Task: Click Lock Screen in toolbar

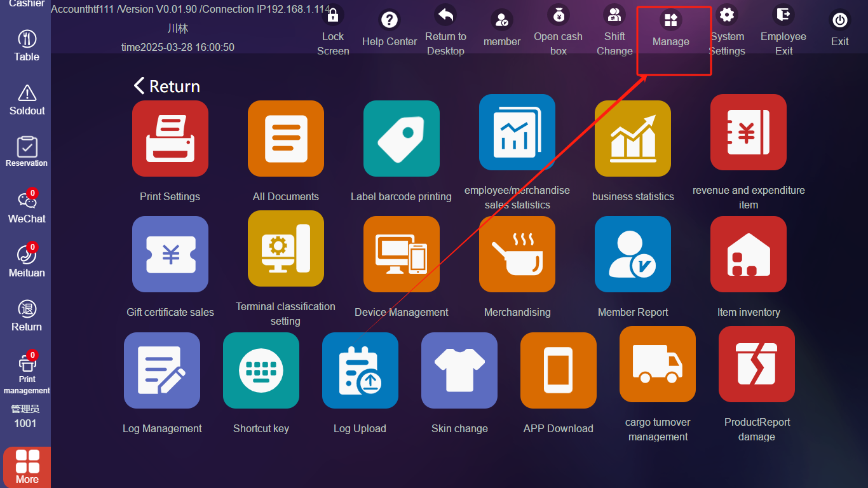Action: [x=332, y=30]
